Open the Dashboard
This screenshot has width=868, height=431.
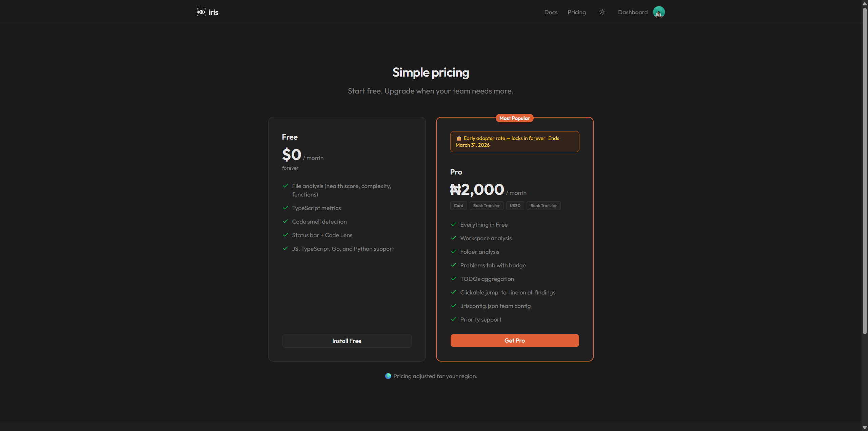tap(632, 12)
